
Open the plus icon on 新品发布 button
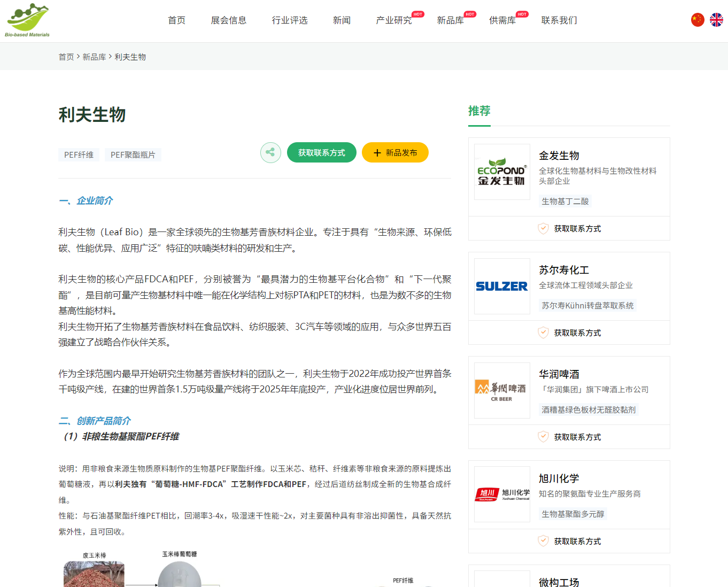[377, 152]
